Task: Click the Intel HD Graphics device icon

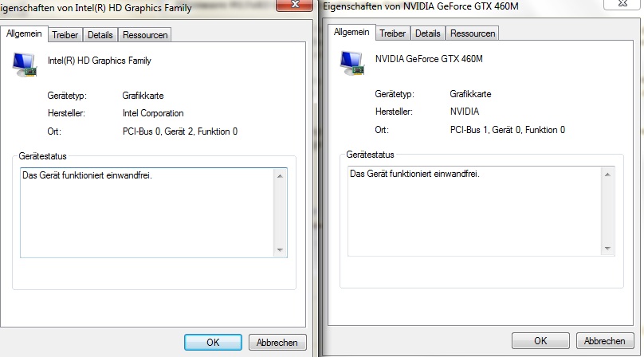Action: click(x=25, y=65)
